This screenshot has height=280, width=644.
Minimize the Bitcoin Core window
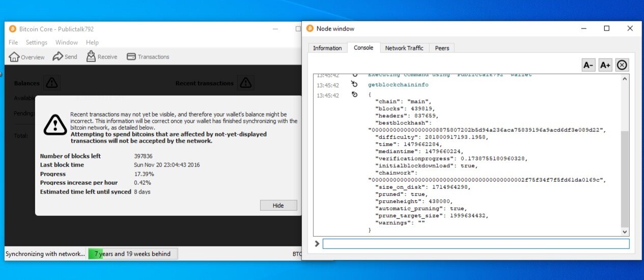pyautogui.click(x=275, y=29)
